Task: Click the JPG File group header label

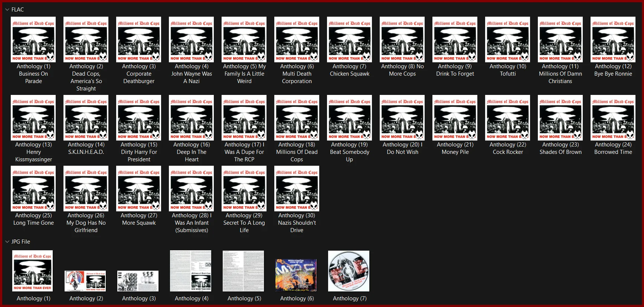Action: pyautogui.click(x=21, y=242)
